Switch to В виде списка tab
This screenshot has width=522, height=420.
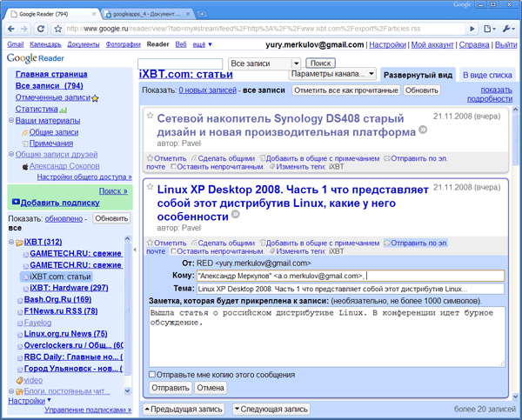[x=487, y=75]
